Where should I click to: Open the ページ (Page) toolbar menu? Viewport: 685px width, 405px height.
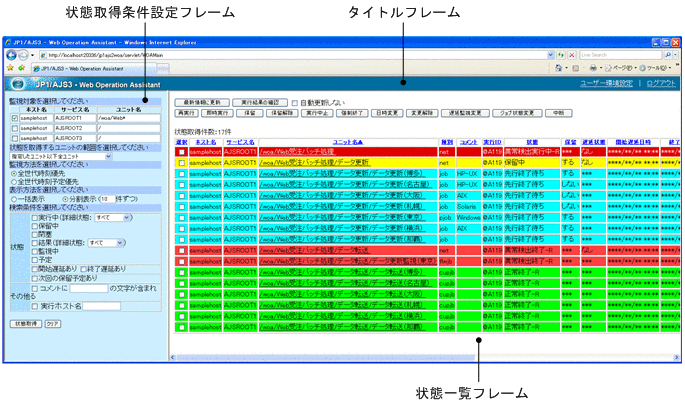click(619, 68)
